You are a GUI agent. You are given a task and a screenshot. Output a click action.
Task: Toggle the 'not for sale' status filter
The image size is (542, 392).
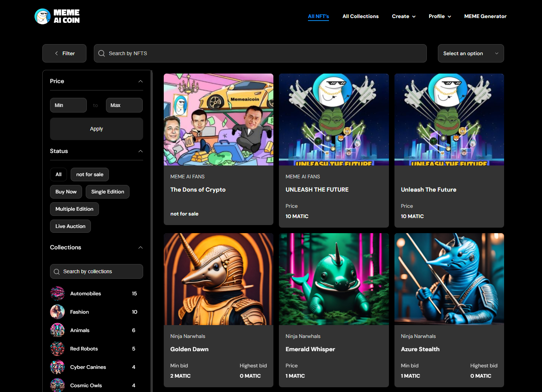pyautogui.click(x=90, y=174)
